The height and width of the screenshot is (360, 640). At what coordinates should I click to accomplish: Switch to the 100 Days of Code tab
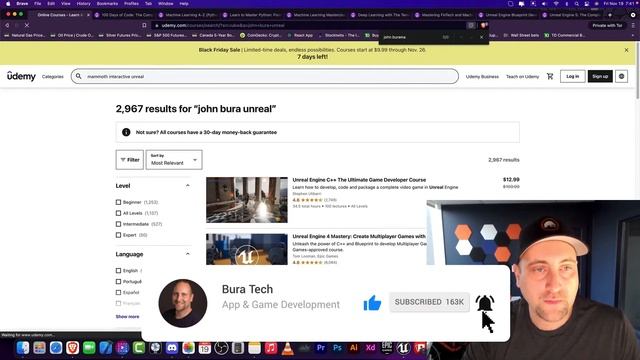pyautogui.click(x=124, y=15)
